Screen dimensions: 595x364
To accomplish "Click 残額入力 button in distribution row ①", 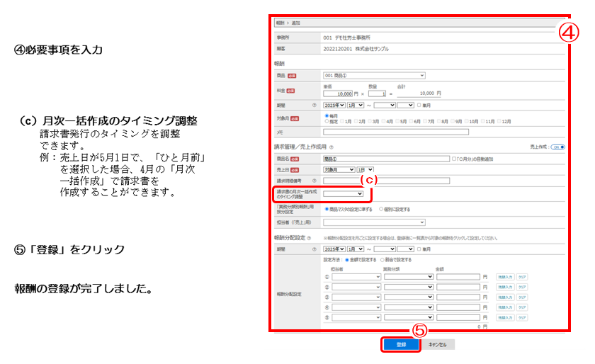I will pos(504,277).
